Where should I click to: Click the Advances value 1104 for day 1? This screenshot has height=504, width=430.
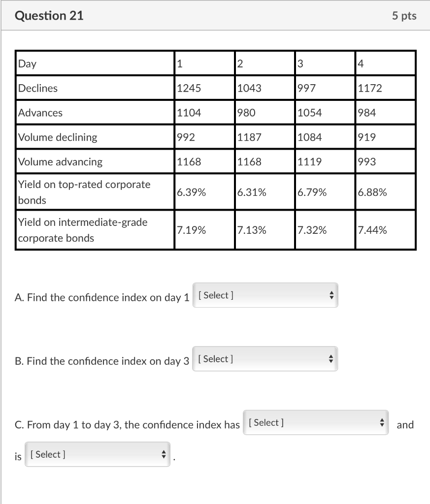[187, 112]
